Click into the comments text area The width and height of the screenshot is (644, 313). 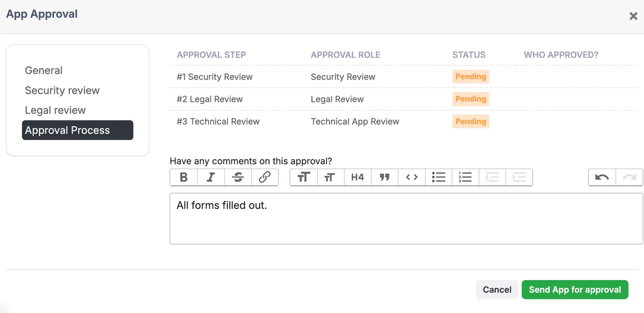(406, 218)
